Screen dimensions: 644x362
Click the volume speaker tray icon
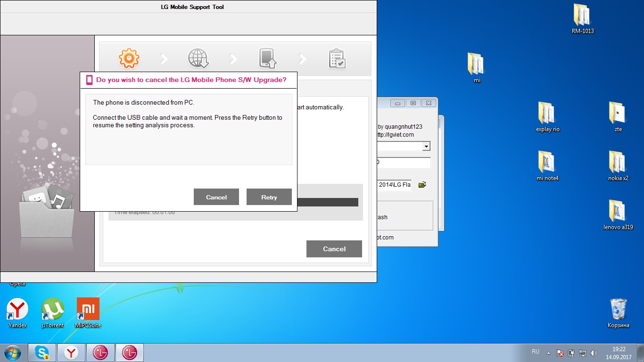(594, 353)
